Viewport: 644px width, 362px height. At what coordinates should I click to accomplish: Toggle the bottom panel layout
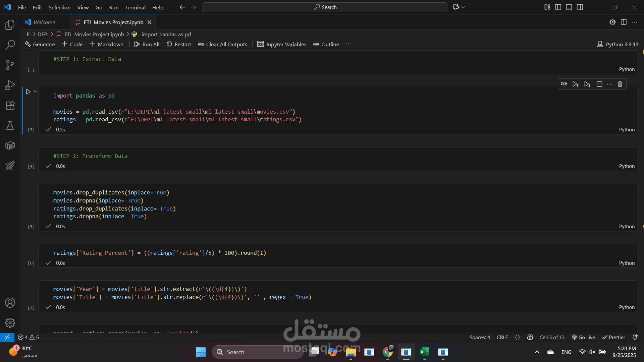569,7
